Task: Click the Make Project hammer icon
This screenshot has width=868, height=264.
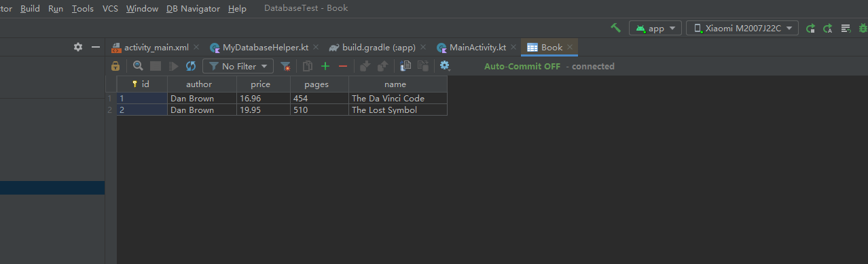Action: (615, 28)
